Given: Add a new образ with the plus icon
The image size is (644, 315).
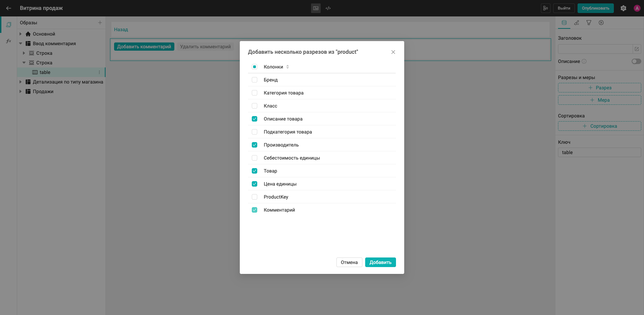Looking at the screenshot, I should (x=100, y=23).
